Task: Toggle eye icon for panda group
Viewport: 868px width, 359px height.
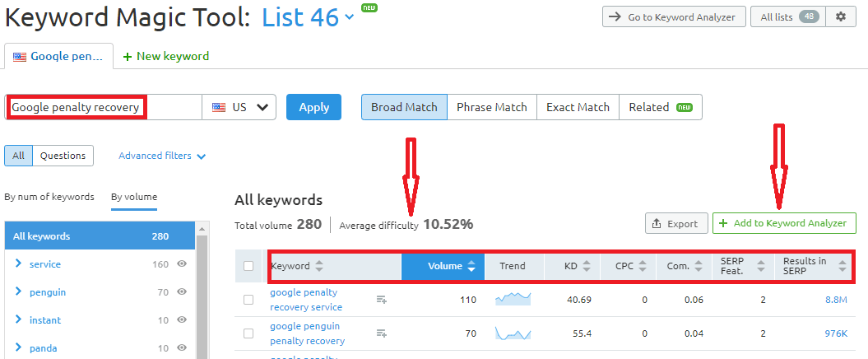Action: click(182, 348)
